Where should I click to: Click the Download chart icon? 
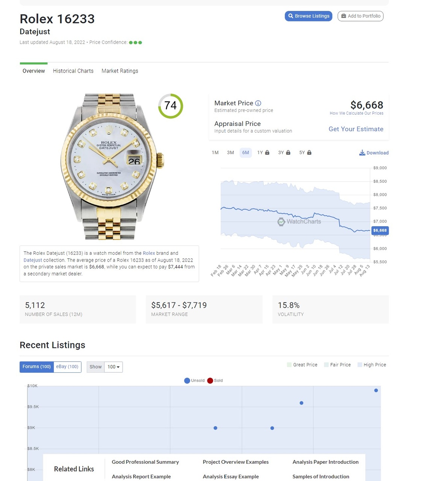pyautogui.click(x=362, y=153)
